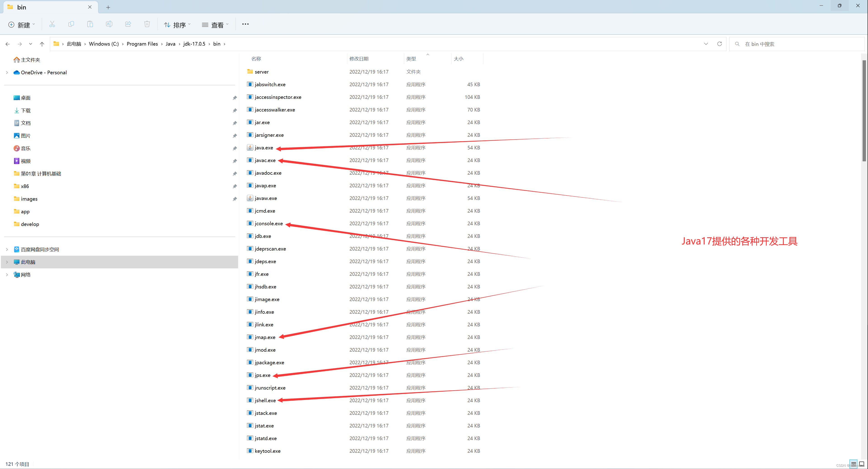Click the Paste clipboard icon

coord(90,24)
